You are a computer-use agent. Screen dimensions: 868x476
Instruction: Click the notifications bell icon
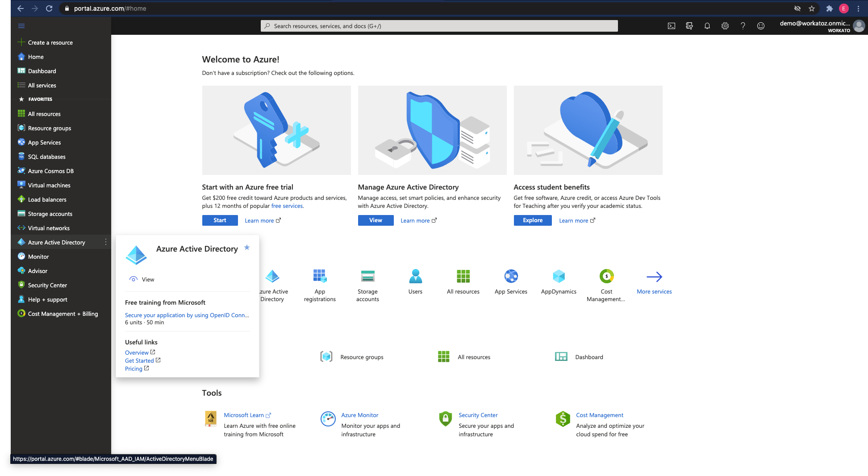pos(707,26)
